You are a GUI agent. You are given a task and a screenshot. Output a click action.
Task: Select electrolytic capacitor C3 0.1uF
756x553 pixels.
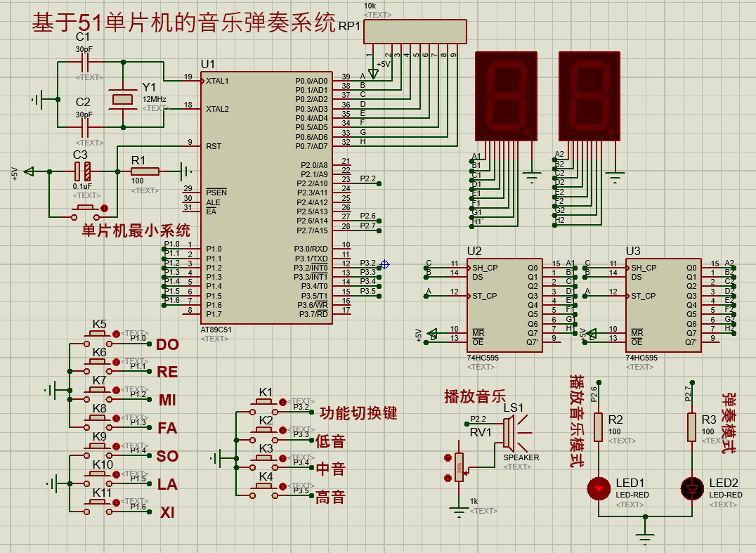[x=82, y=171]
